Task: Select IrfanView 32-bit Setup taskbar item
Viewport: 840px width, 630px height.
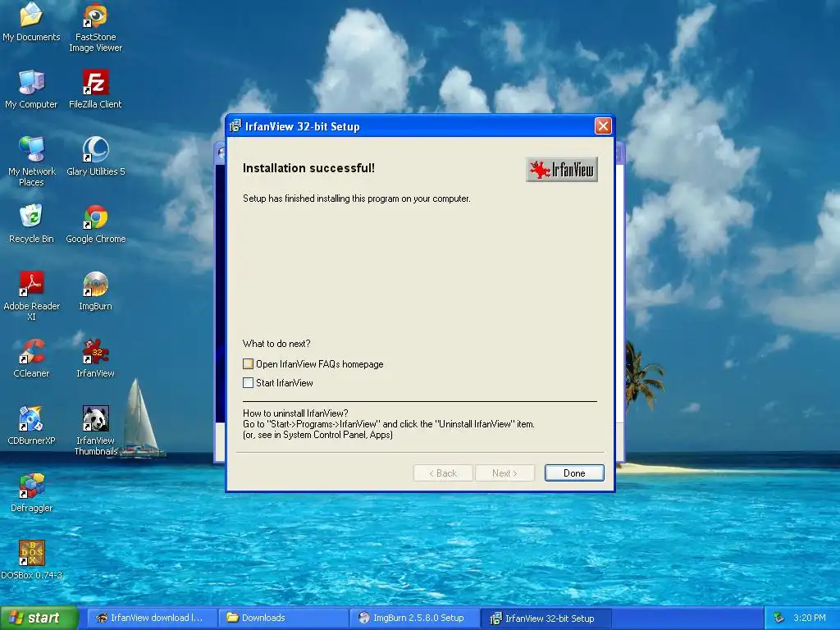Action: tap(546, 619)
